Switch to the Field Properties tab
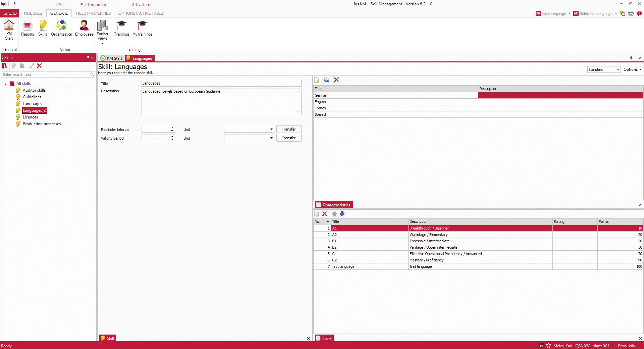Image resolution: width=644 pixels, height=349 pixels. pos(93,13)
